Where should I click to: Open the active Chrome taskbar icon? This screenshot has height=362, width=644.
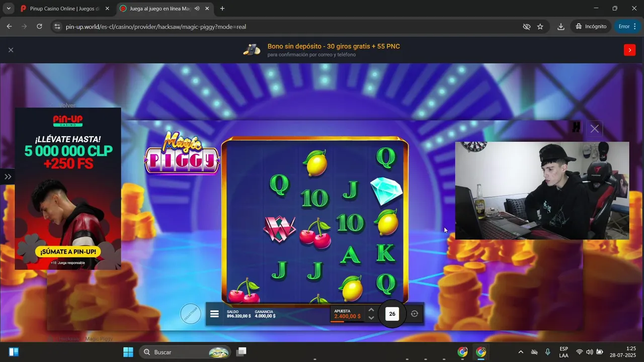click(x=481, y=352)
